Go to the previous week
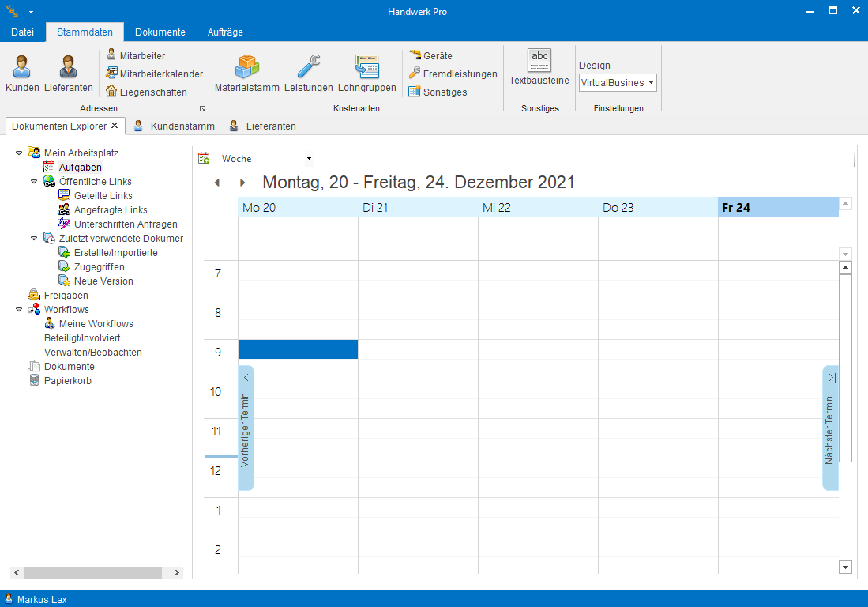Screen dimensions: 868x607 (x=217, y=183)
